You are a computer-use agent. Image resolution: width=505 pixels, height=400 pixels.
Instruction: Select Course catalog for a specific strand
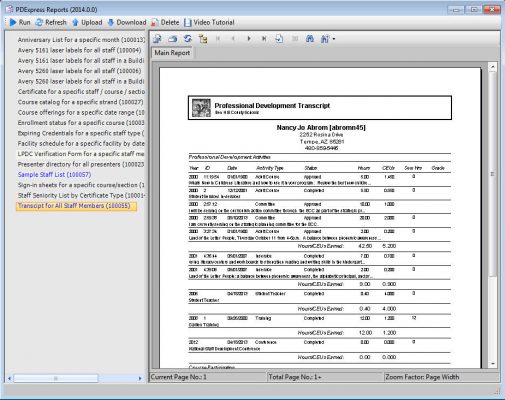80,102
